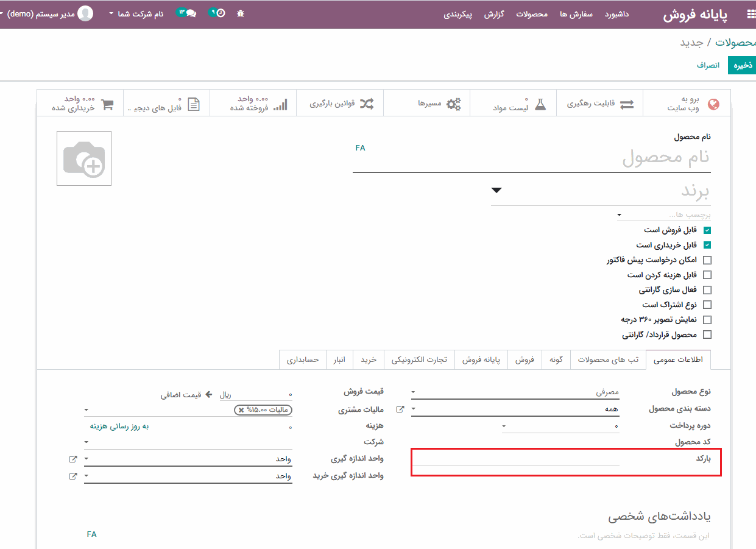Click the 'ذخیره' save button
The image size is (756, 549).
tap(742, 65)
